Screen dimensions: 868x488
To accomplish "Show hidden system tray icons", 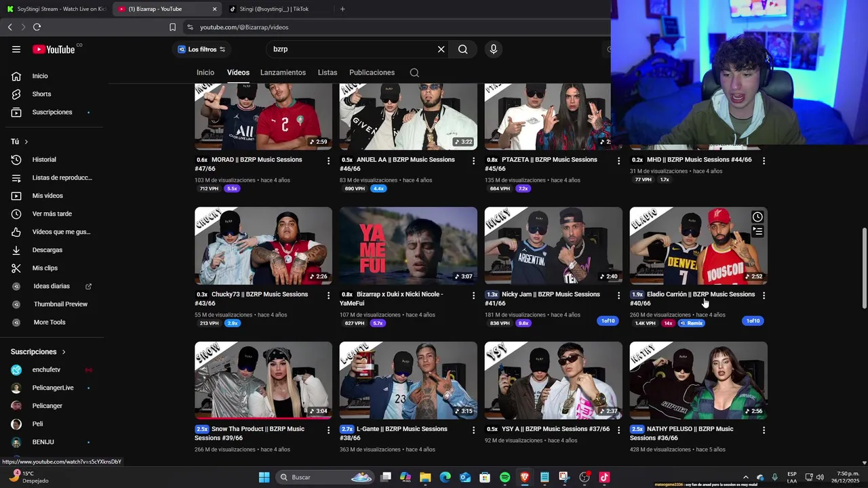I will click(x=745, y=477).
